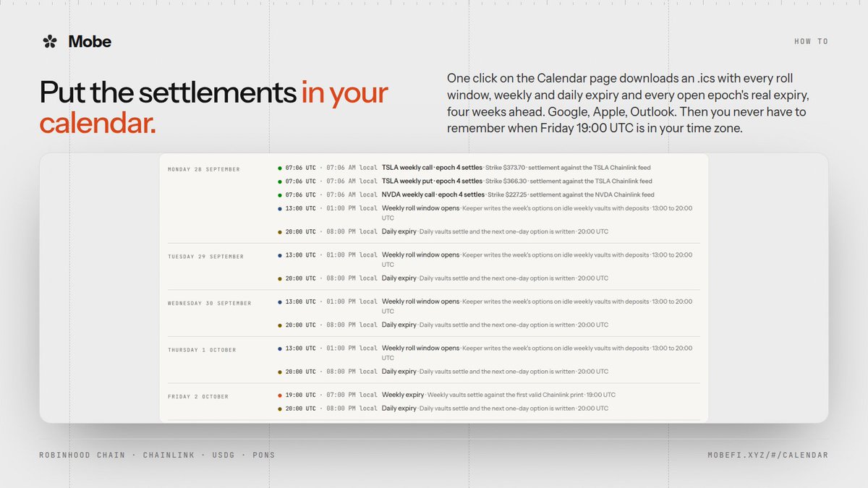
Task: Open Tuesday's 'Weekly roll window opens' event
Action: tap(420, 255)
